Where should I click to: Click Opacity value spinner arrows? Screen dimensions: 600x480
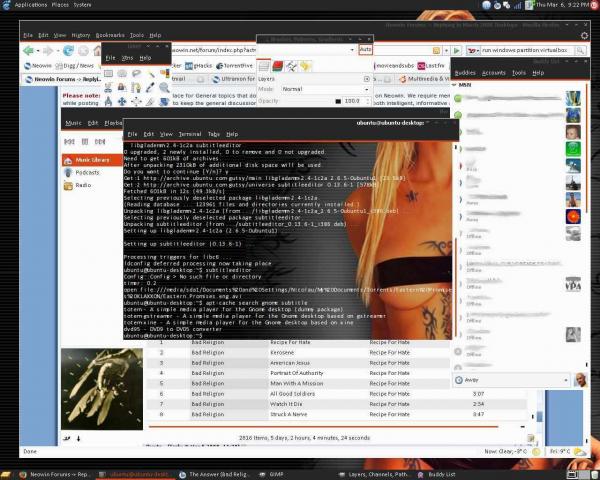pos(368,101)
